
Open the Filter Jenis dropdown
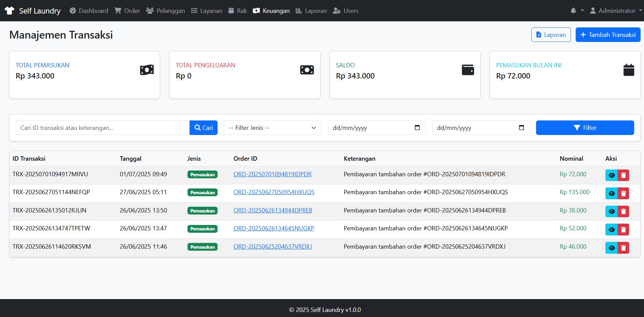tap(272, 128)
